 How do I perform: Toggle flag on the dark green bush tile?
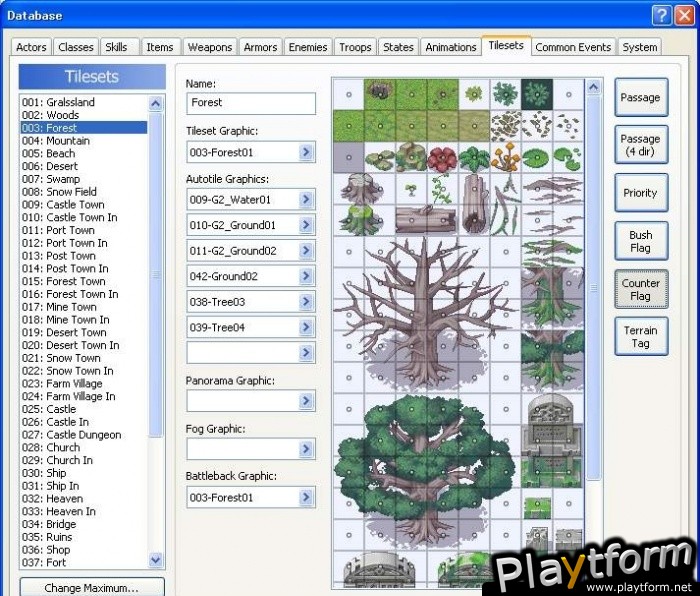tap(537, 95)
